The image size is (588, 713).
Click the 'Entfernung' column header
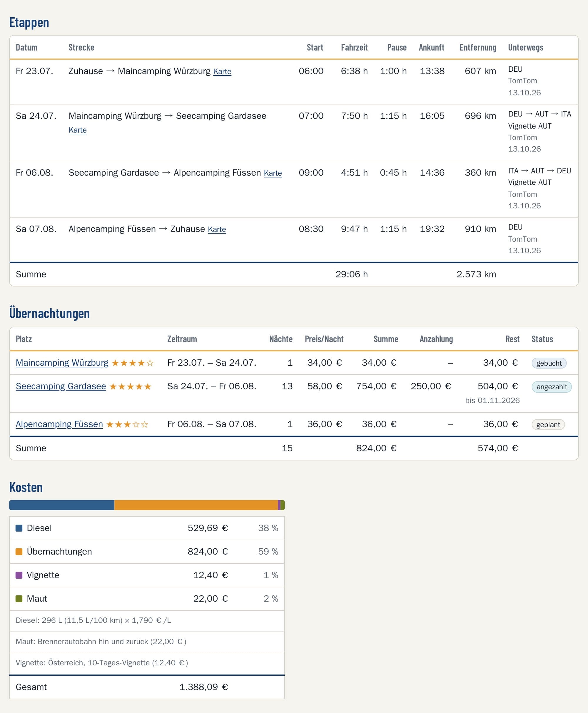click(477, 47)
